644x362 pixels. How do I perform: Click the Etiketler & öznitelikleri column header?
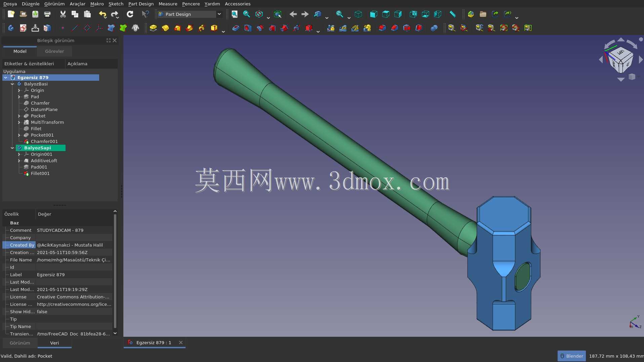click(x=34, y=64)
